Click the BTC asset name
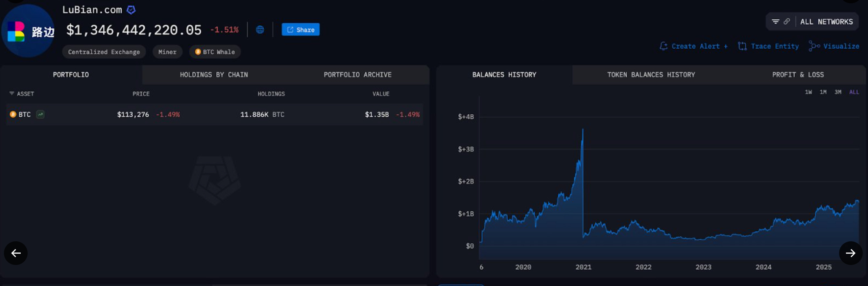Viewport: 868px width, 286px height. [25, 114]
